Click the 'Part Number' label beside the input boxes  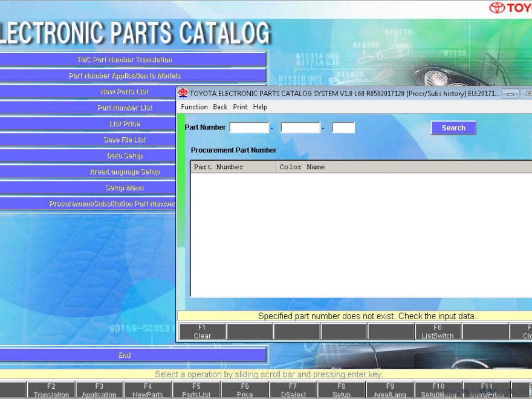pyautogui.click(x=205, y=127)
